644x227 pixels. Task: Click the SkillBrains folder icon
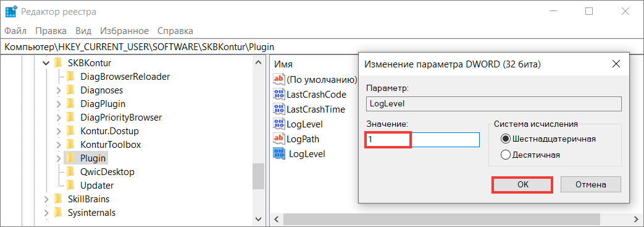tap(58, 199)
